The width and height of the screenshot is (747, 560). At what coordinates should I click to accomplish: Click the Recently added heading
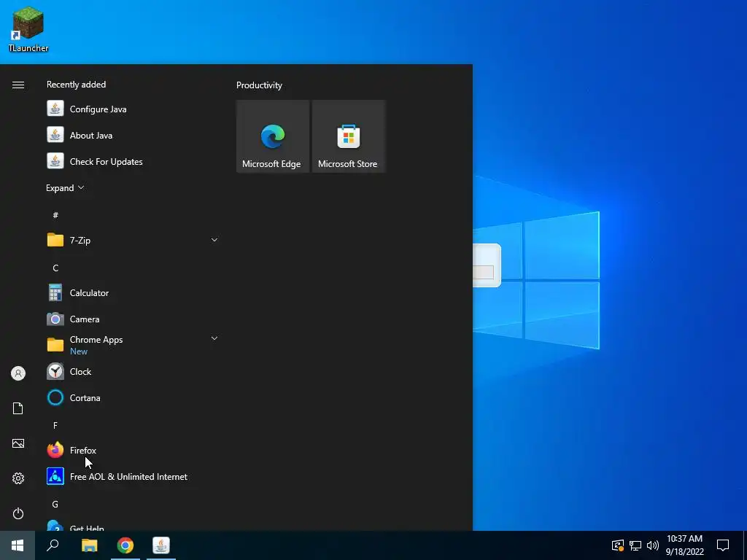coord(76,85)
